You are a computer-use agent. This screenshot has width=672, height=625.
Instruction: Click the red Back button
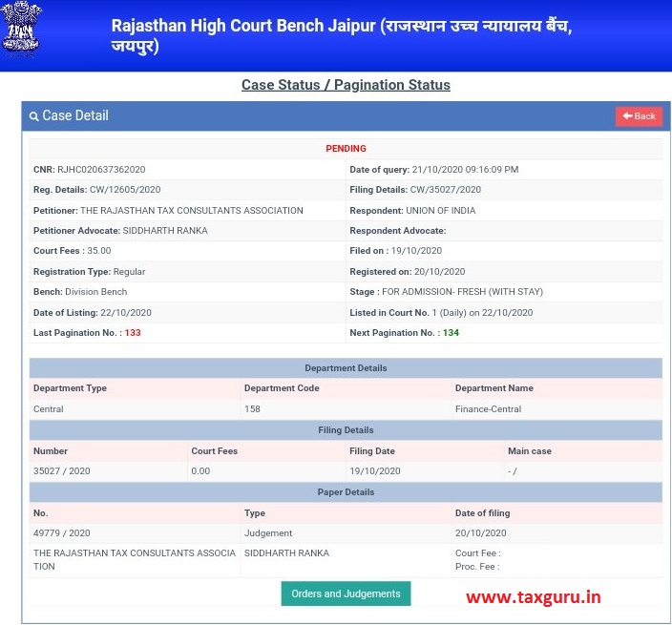click(x=639, y=116)
